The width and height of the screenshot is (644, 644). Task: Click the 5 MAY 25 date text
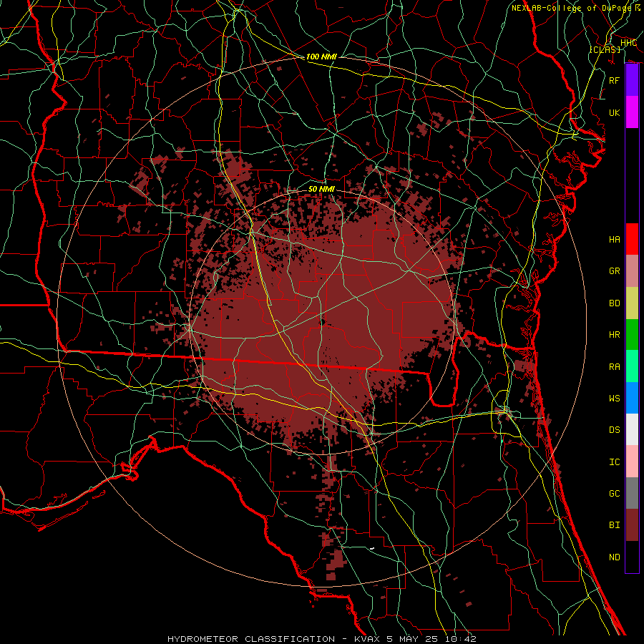tap(413, 639)
